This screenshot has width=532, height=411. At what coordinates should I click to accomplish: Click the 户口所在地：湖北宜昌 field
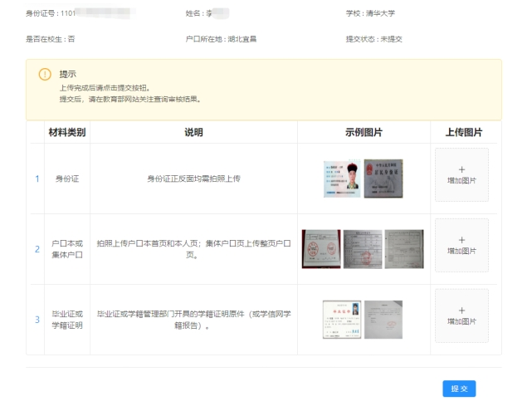[x=221, y=39]
